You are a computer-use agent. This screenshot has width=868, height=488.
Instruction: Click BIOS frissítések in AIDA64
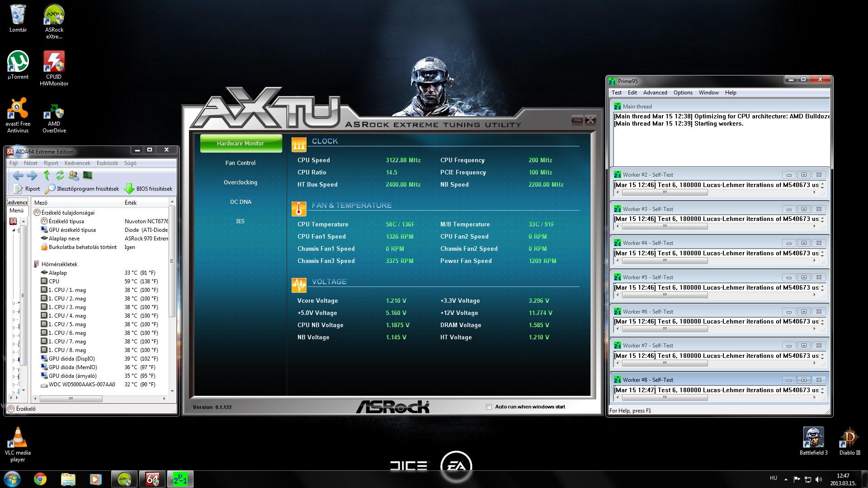[148, 189]
